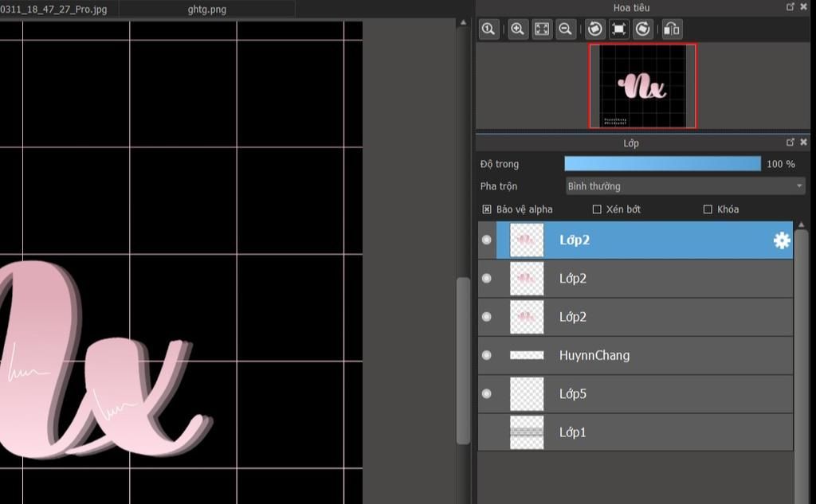Undock the Hoa tiêu panel
Screen dimensions: 816x504
pyautogui.click(x=790, y=6)
